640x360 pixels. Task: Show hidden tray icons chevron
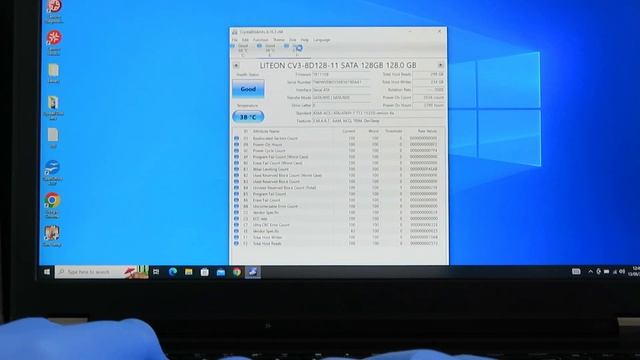pyautogui.click(x=590, y=271)
